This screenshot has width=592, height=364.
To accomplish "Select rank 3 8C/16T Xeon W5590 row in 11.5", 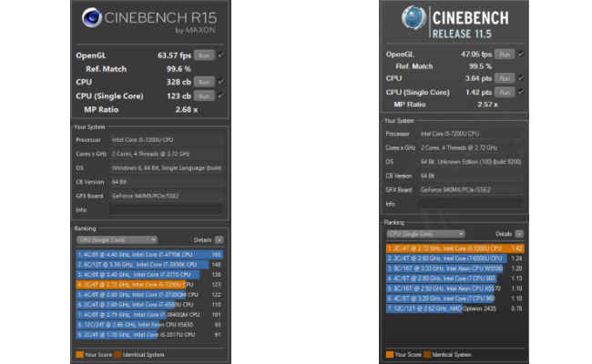I will tap(455, 268).
